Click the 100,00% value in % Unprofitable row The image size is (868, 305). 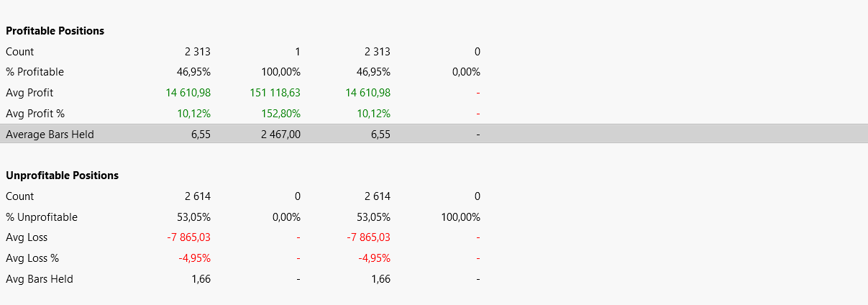click(x=460, y=217)
